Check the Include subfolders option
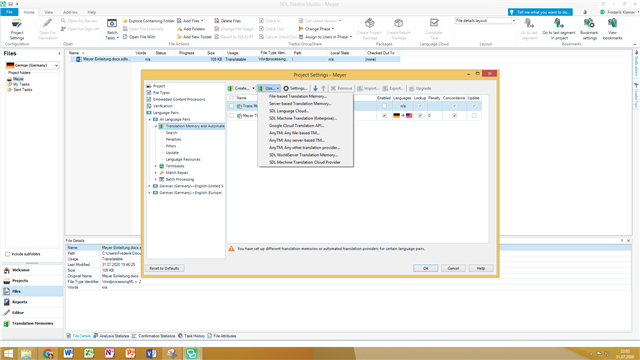The image size is (640, 360). coord(7,254)
